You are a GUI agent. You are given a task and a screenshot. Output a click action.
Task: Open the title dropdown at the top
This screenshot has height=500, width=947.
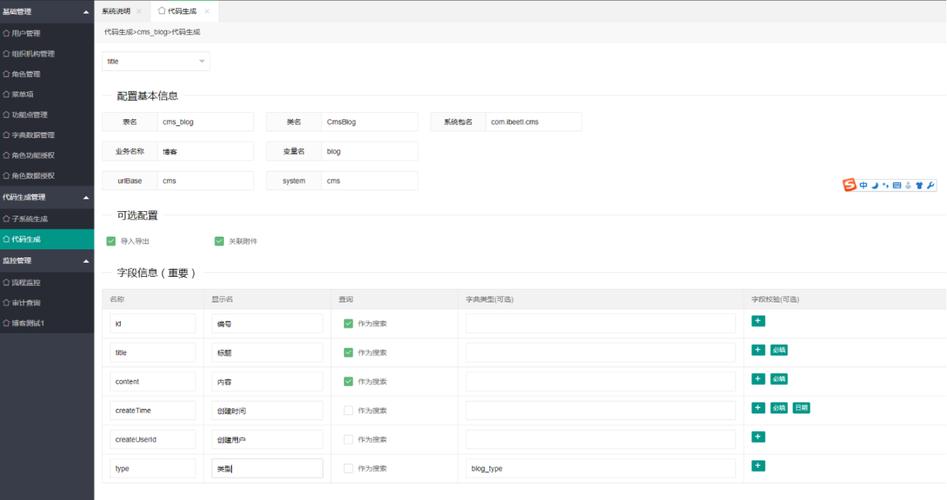tap(156, 61)
